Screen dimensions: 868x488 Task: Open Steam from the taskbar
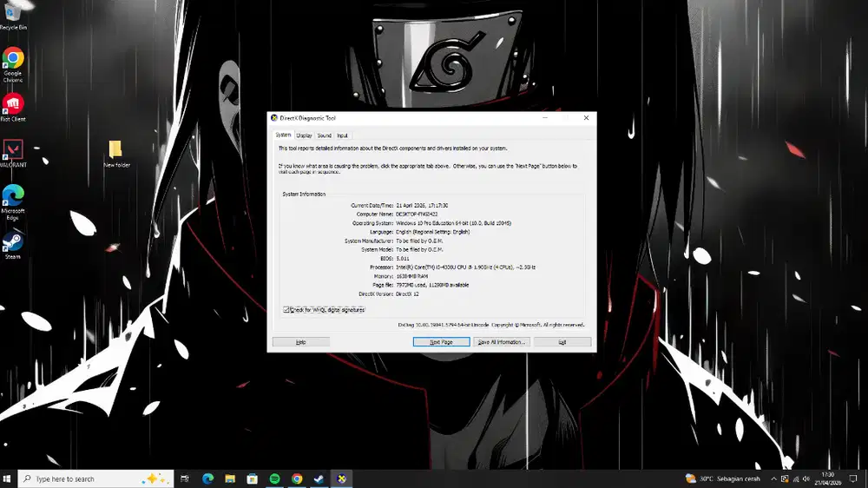coord(319,478)
